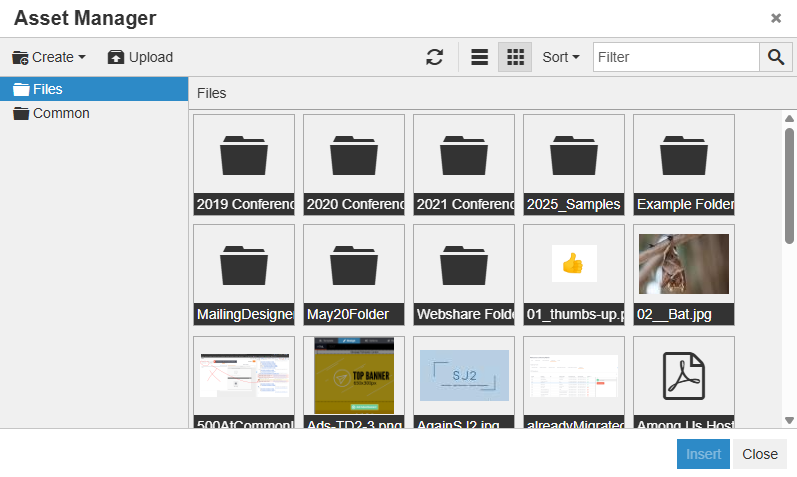Select the Among Us PDF file icon

(684, 376)
